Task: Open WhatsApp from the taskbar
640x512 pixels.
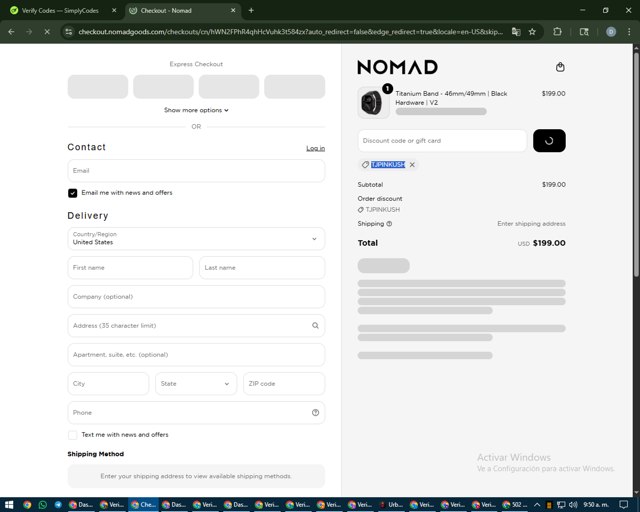Action: [x=42, y=505]
